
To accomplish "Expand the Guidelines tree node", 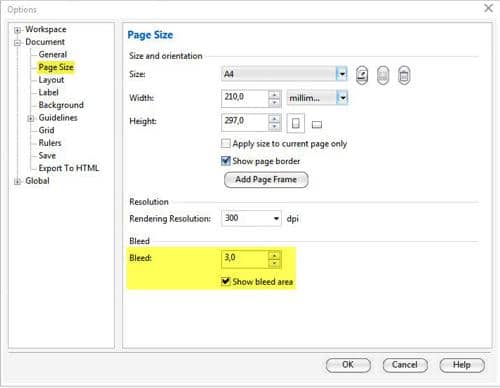I will click(x=31, y=118).
